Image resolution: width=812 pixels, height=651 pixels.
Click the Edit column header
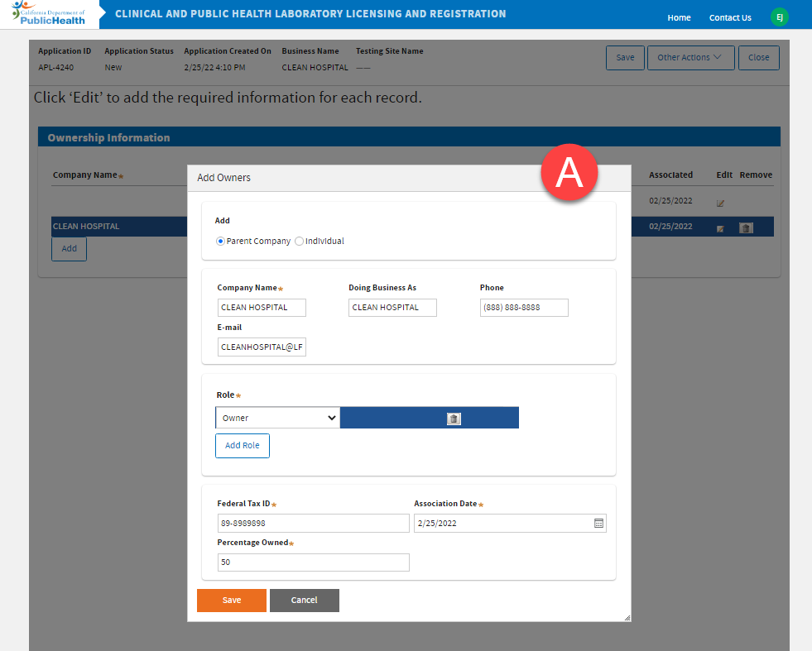coord(724,175)
